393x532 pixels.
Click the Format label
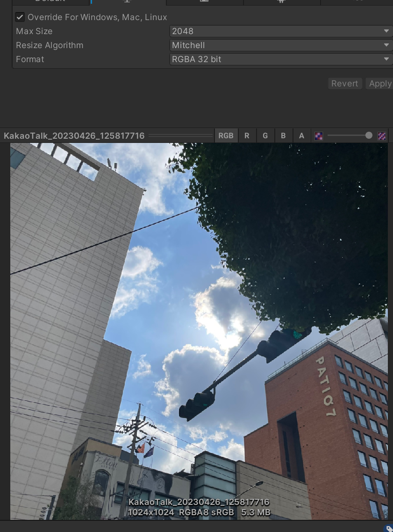[x=30, y=59]
